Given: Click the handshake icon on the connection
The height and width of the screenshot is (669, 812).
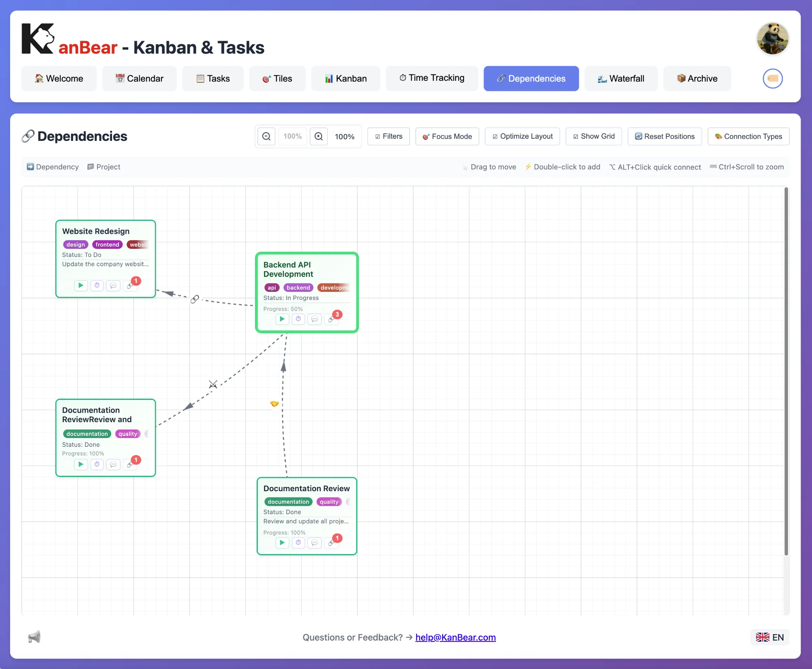Looking at the screenshot, I should [x=274, y=404].
